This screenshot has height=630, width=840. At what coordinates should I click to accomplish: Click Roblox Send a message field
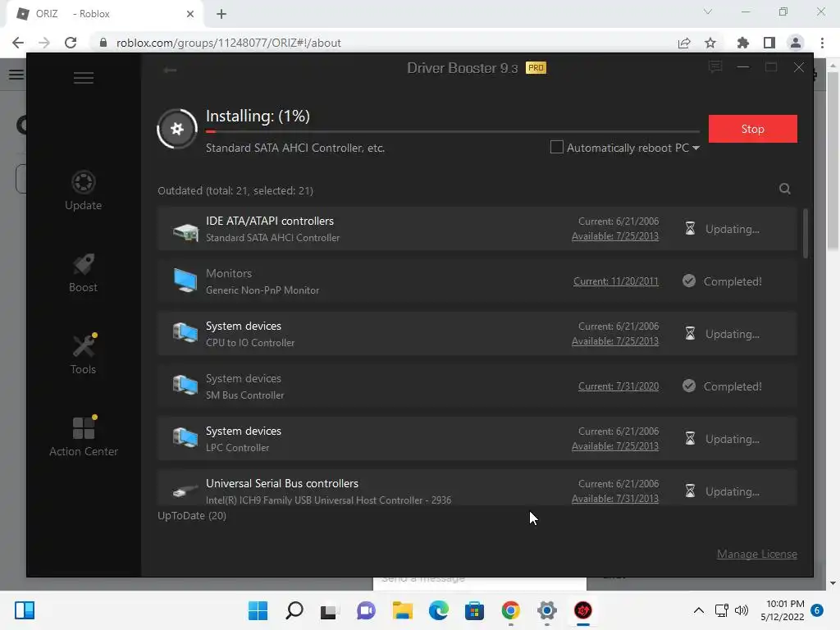479,582
